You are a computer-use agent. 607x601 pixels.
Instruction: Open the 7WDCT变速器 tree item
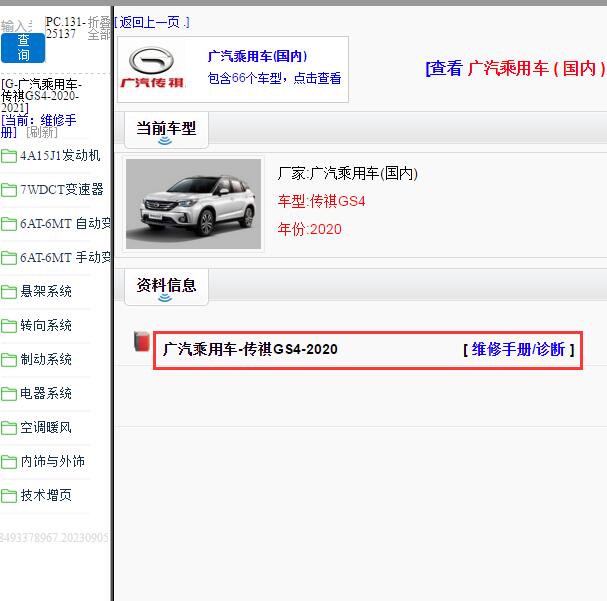(62, 190)
